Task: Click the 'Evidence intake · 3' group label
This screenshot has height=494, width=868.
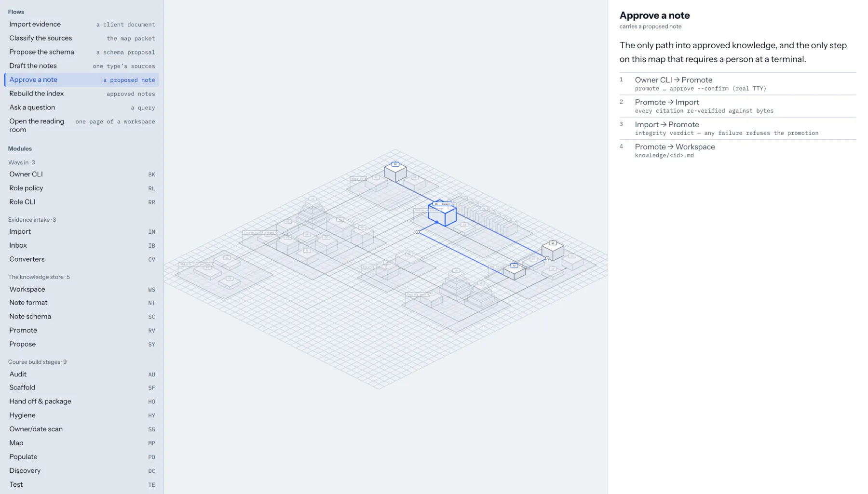Action: 32,220
